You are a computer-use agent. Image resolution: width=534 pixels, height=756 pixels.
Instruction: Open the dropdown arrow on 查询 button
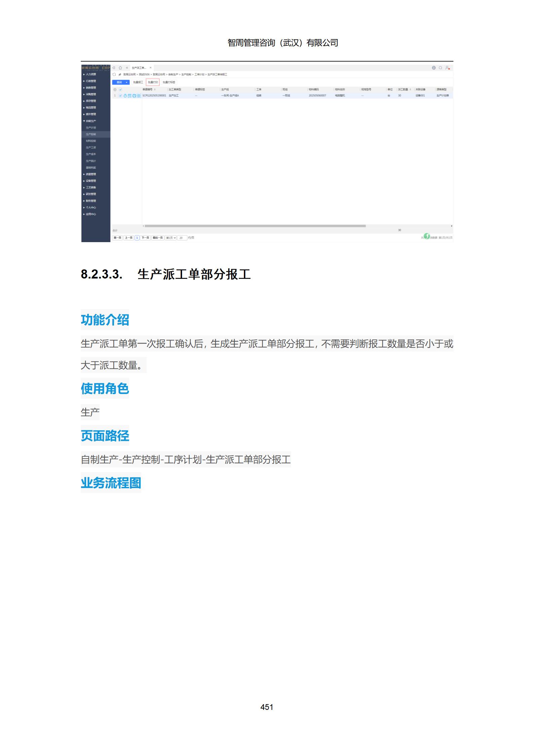click(127, 82)
